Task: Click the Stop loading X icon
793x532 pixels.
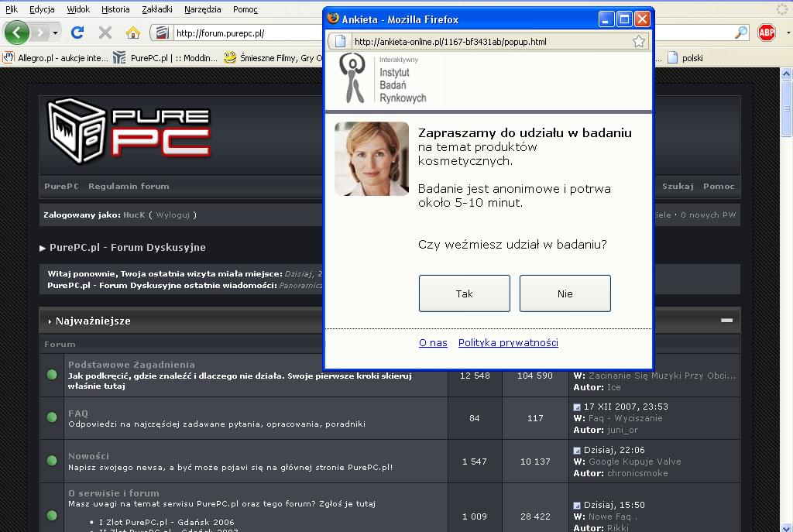Action: tap(105, 33)
